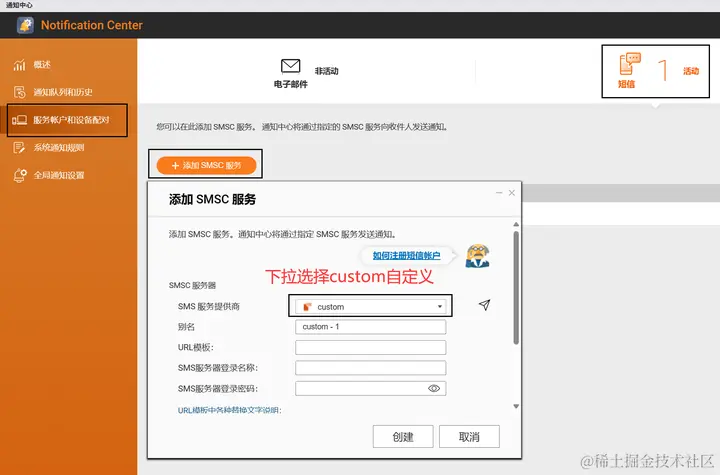Click the dialog scrollbar up arrow

coord(516,224)
